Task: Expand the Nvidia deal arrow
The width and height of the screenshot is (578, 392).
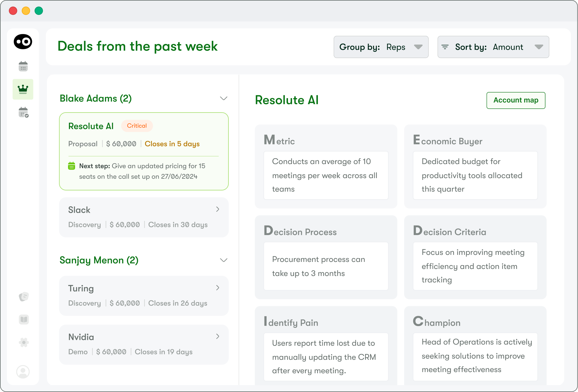Action: coord(218,336)
